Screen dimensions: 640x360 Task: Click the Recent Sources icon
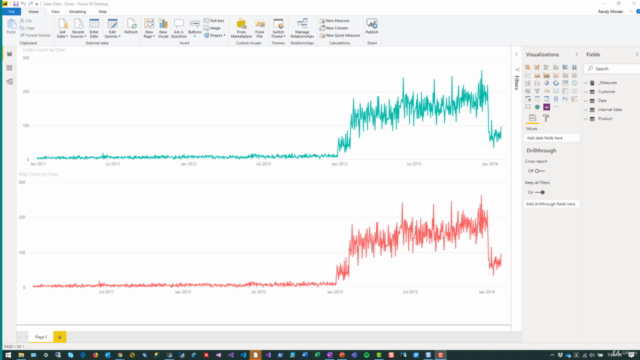click(x=78, y=28)
